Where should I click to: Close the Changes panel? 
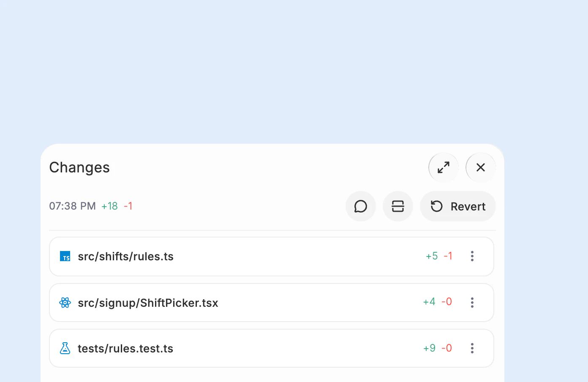[x=481, y=167]
